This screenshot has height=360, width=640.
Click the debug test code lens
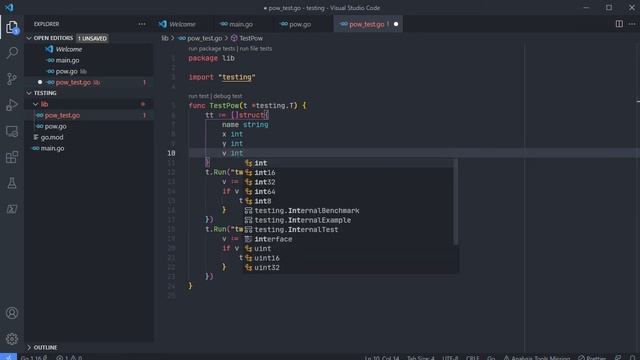tap(228, 96)
